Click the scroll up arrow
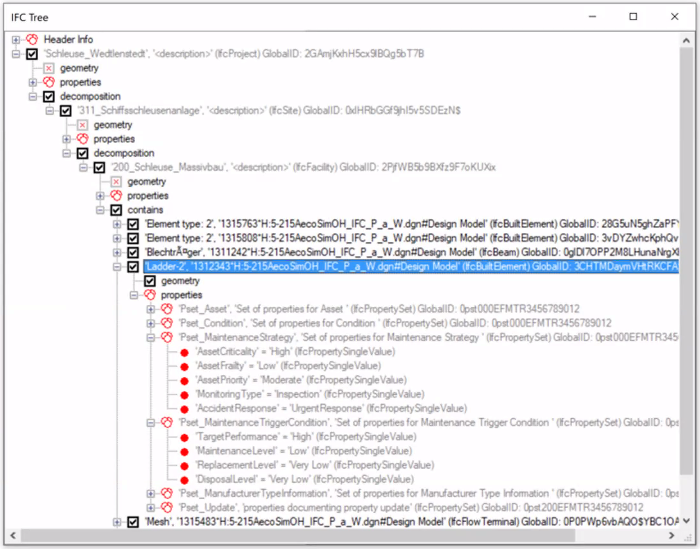The image size is (700, 549). [686, 40]
